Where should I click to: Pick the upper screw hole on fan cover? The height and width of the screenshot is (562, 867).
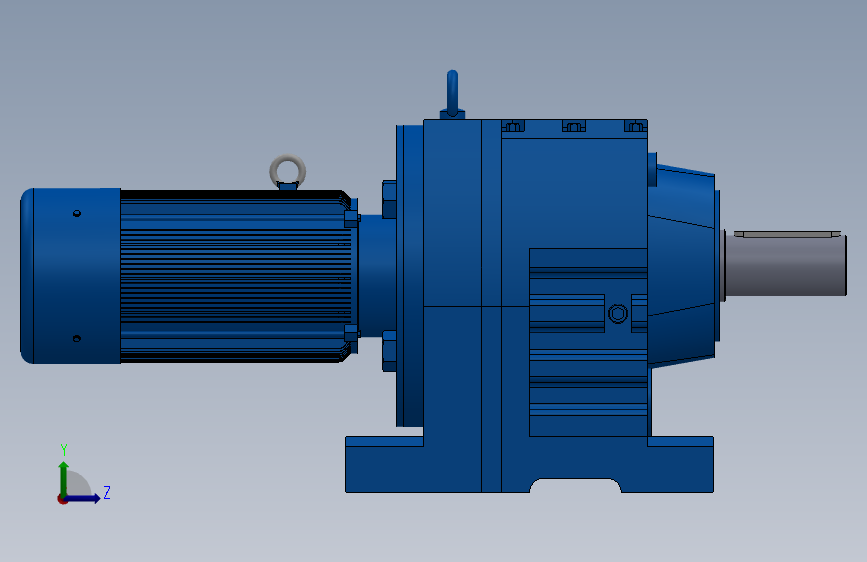coord(77,213)
